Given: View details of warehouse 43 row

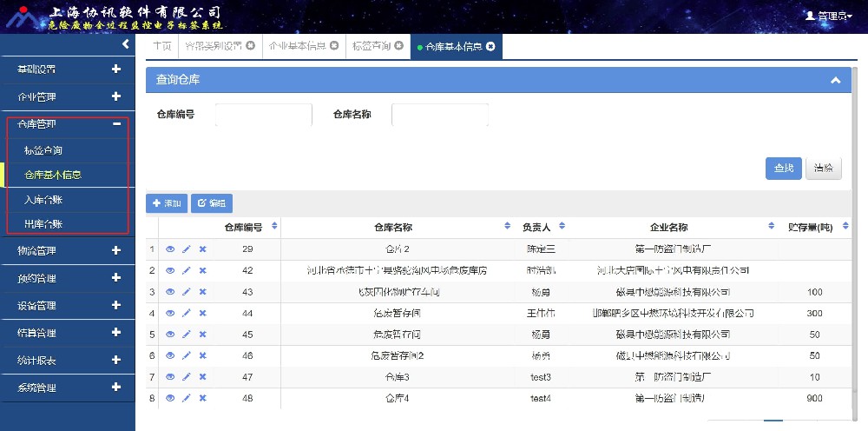Looking at the screenshot, I should (170, 292).
